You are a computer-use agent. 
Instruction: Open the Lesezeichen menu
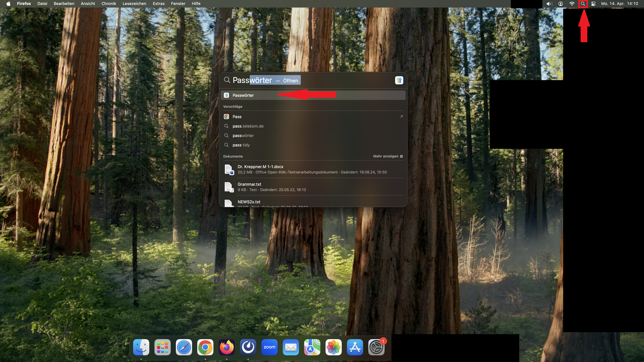point(134,4)
